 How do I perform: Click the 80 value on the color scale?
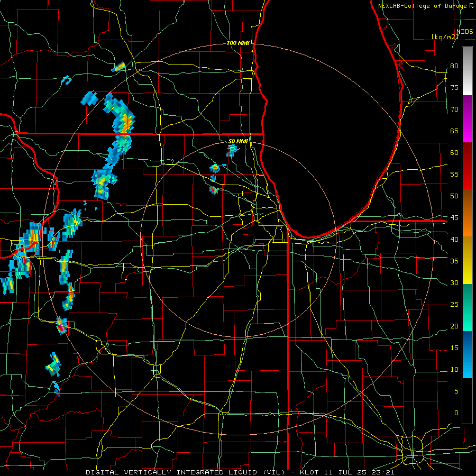(454, 66)
